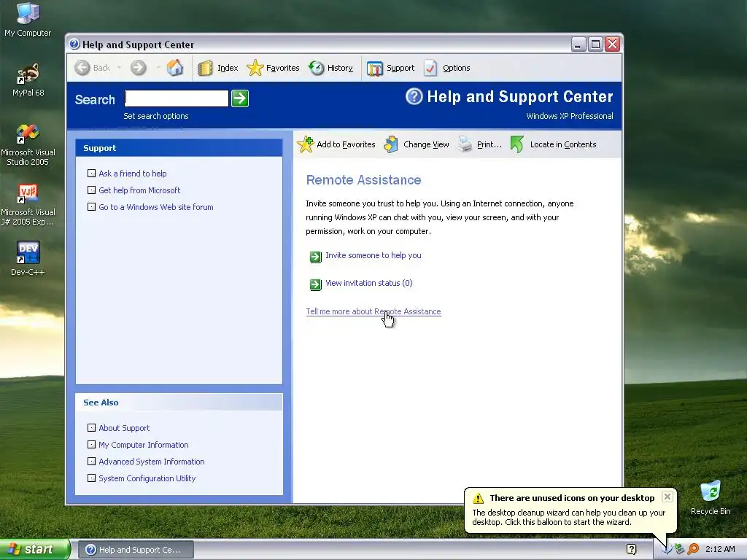Open Tell me more about Remote Assistance
Screen dimensions: 747x560
coord(373,311)
